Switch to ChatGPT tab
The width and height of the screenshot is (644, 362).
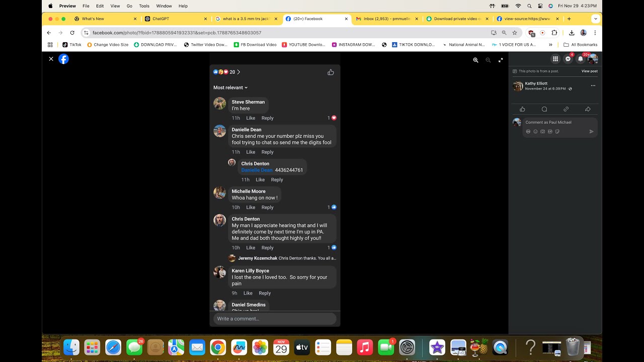[x=176, y=19]
